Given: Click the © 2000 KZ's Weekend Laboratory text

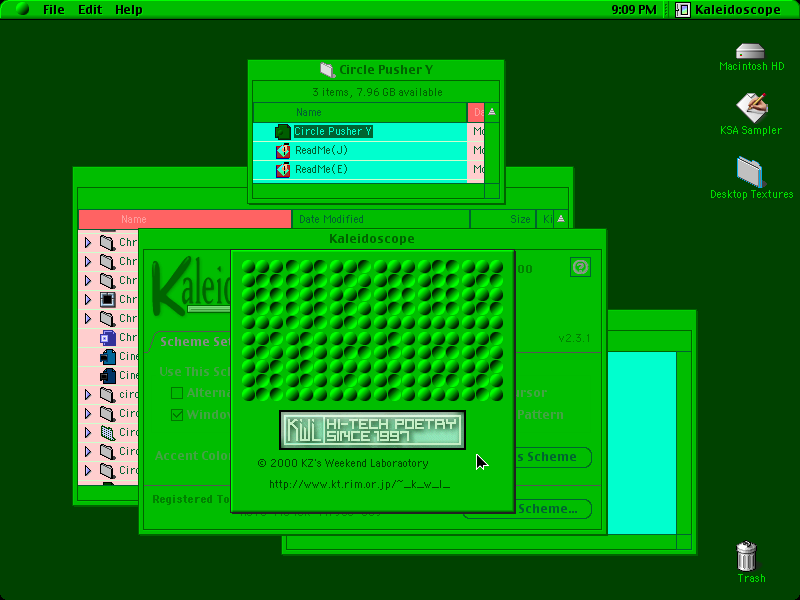Looking at the screenshot, I should pos(343,463).
